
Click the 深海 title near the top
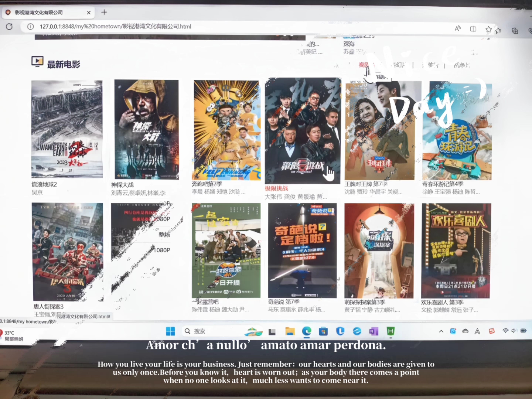pos(349,44)
